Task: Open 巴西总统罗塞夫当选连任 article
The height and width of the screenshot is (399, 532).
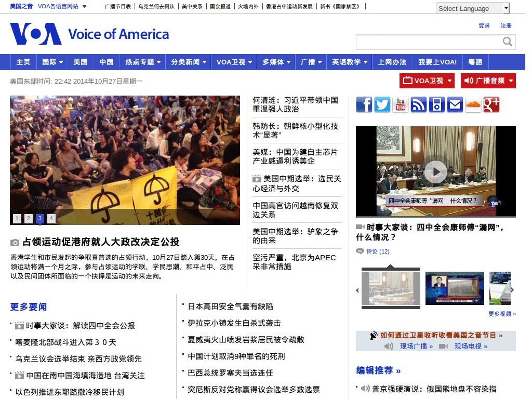Action: point(230,373)
